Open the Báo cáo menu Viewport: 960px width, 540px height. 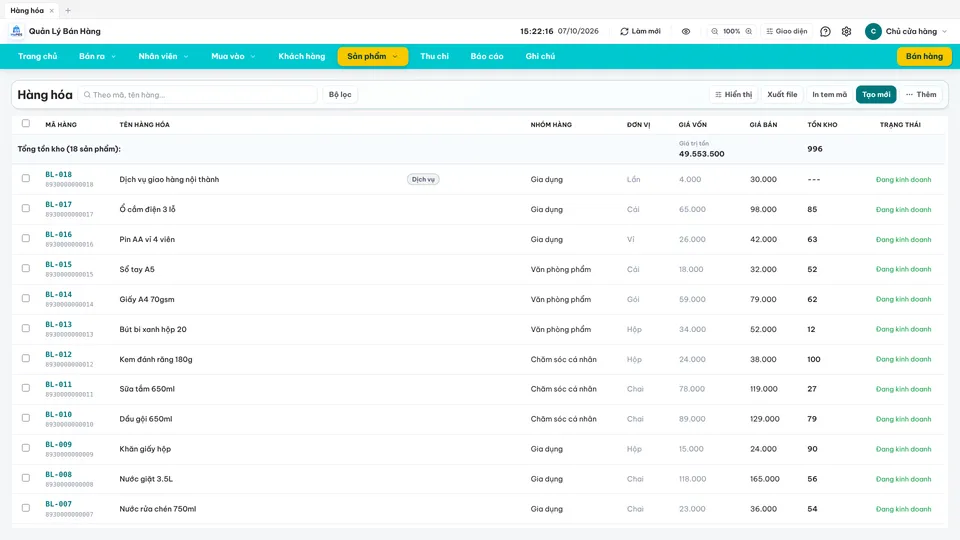487,56
